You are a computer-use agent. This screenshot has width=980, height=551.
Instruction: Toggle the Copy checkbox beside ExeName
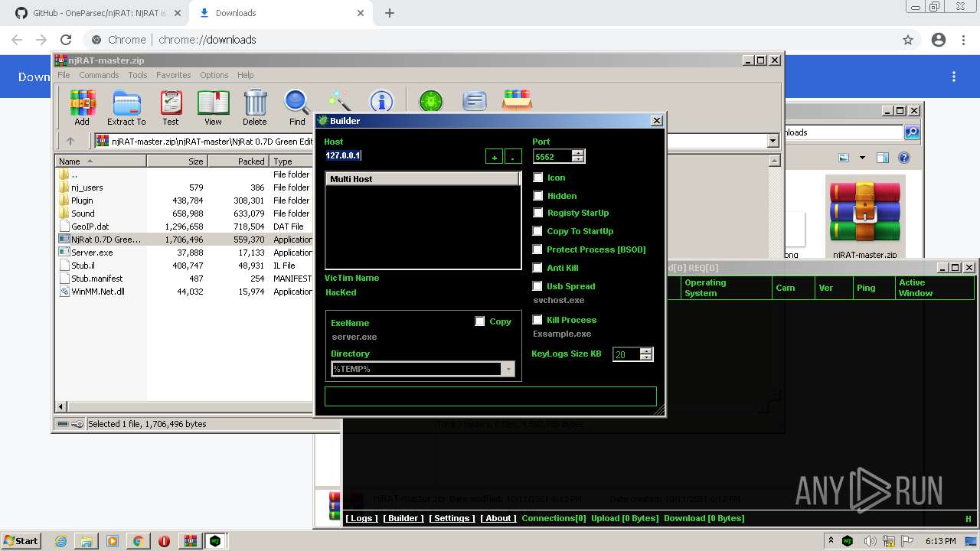click(480, 321)
